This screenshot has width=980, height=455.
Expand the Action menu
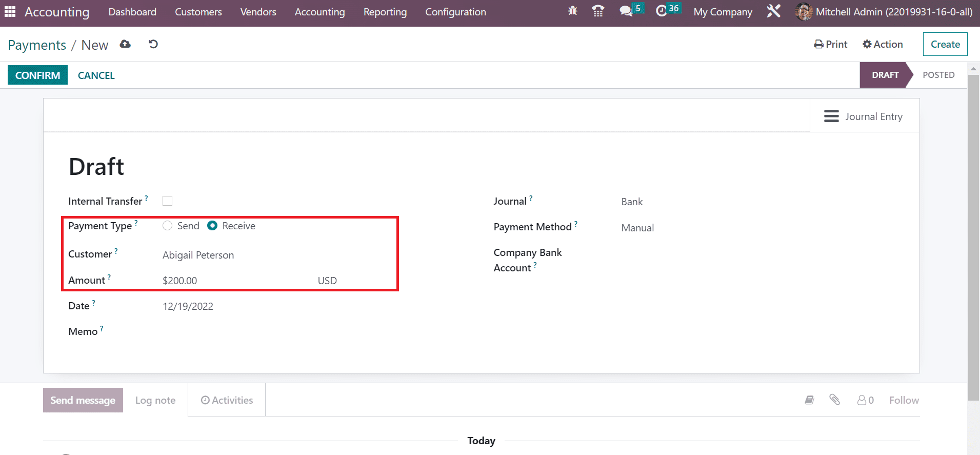click(x=883, y=44)
